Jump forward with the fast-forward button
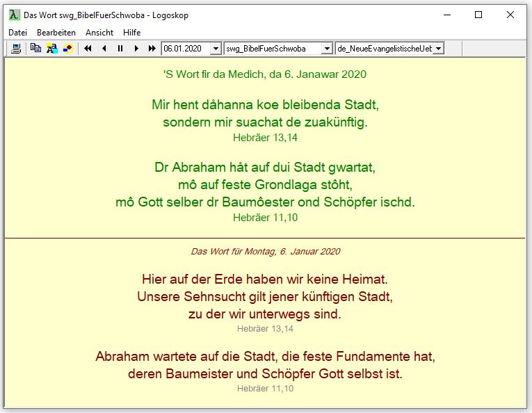The image size is (532, 413). pos(152,49)
